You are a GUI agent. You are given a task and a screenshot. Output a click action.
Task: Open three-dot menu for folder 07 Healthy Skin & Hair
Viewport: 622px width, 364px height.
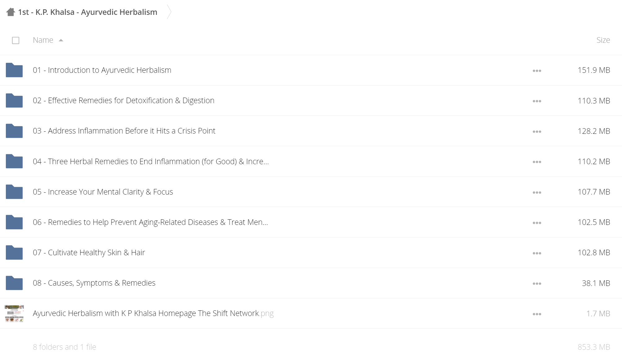pos(537,253)
